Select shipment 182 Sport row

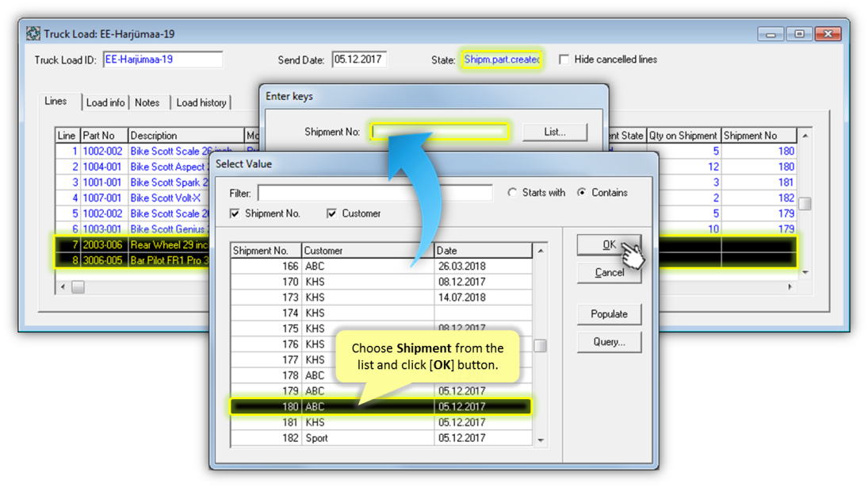pos(380,437)
